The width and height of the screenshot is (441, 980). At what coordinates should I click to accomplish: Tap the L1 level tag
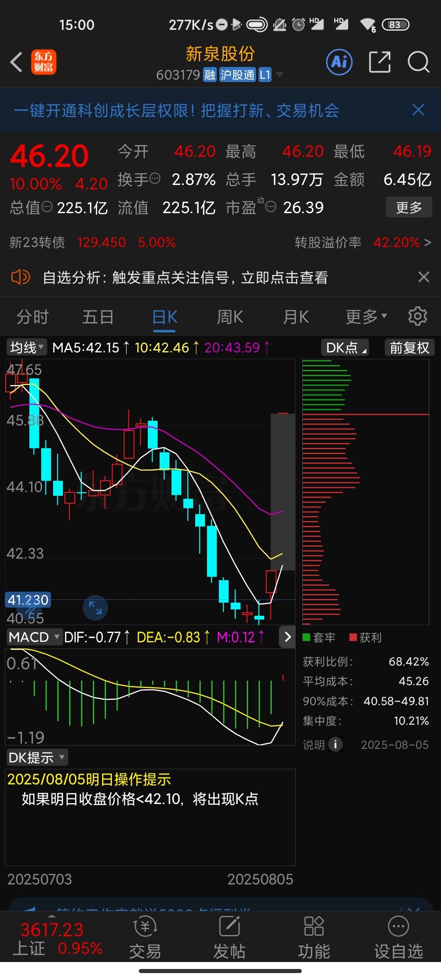point(265,75)
